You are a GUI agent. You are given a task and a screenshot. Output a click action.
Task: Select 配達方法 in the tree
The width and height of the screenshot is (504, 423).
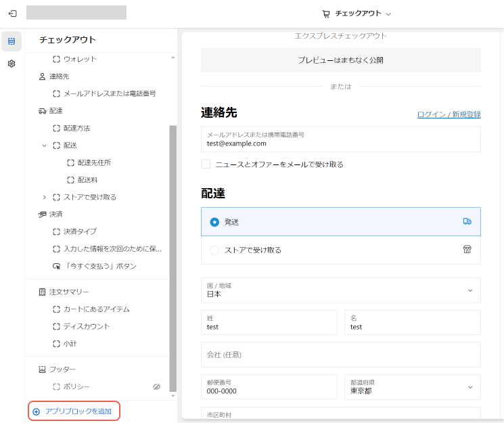(x=76, y=129)
